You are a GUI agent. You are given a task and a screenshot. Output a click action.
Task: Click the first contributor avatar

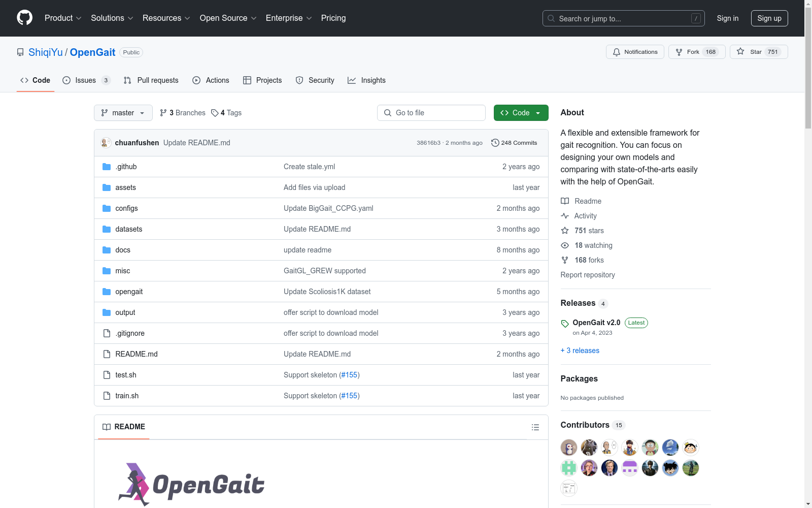click(x=569, y=448)
